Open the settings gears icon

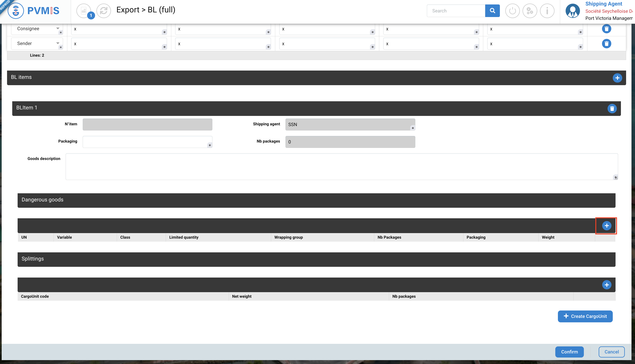click(530, 11)
